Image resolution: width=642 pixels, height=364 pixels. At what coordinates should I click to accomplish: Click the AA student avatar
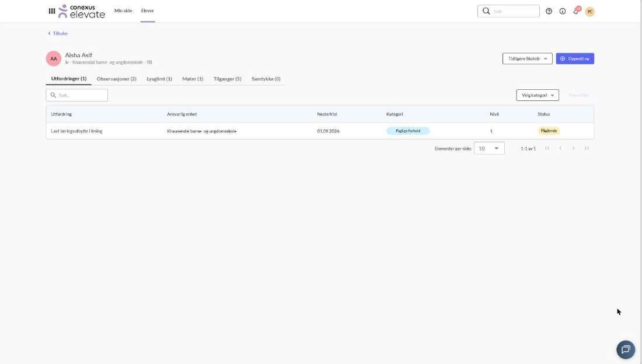[x=54, y=58]
